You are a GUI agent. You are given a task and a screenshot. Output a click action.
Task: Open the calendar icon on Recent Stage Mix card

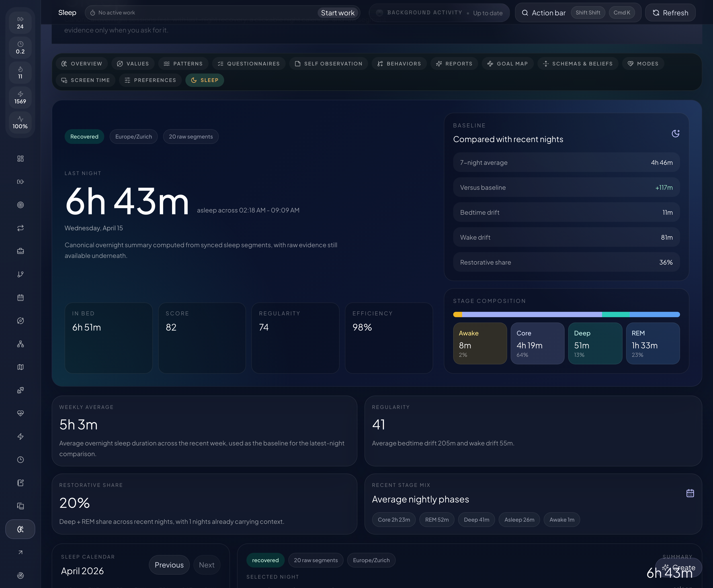pyautogui.click(x=691, y=494)
